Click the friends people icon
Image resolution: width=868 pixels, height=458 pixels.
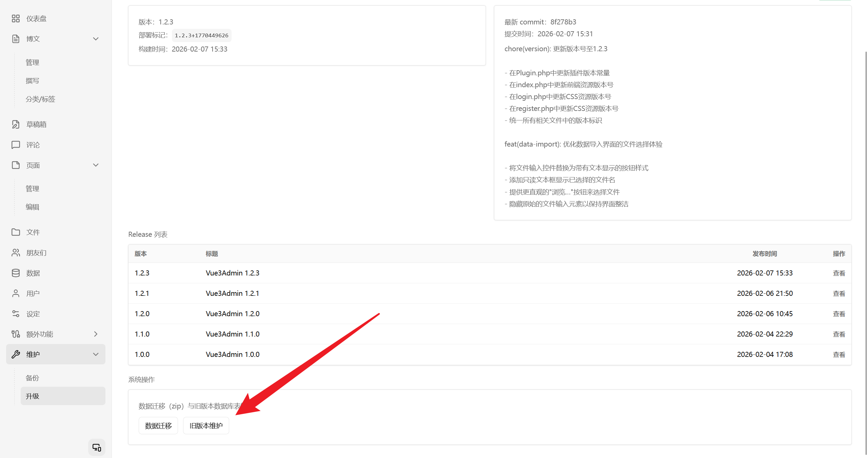16,253
